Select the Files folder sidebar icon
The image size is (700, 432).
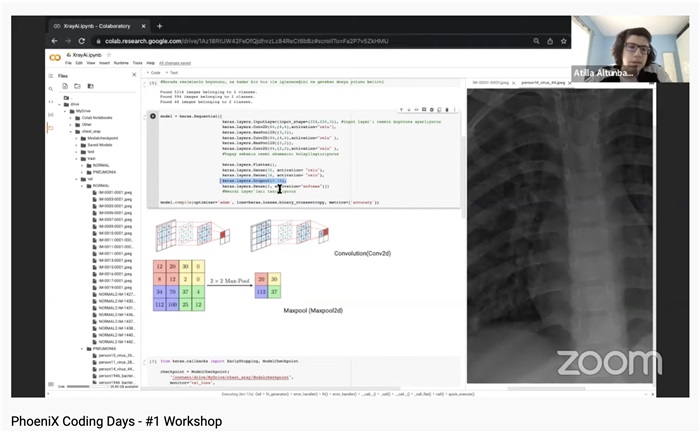click(50, 128)
